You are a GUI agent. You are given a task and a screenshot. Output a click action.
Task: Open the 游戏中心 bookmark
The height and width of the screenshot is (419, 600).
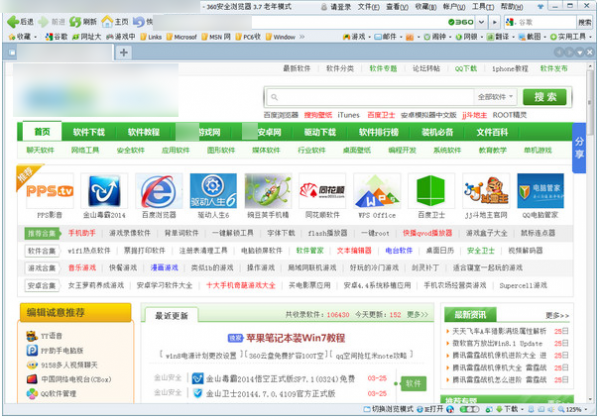(121, 37)
